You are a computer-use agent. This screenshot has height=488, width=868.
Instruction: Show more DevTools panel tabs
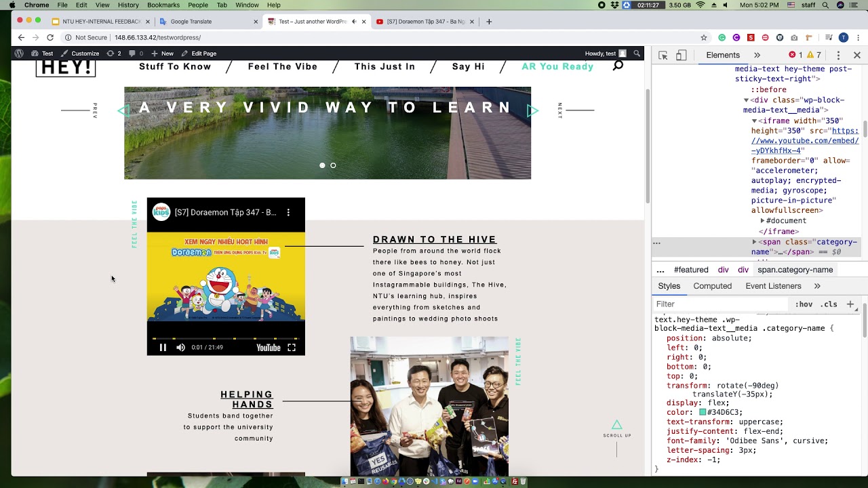pyautogui.click(x=757, y=55)
